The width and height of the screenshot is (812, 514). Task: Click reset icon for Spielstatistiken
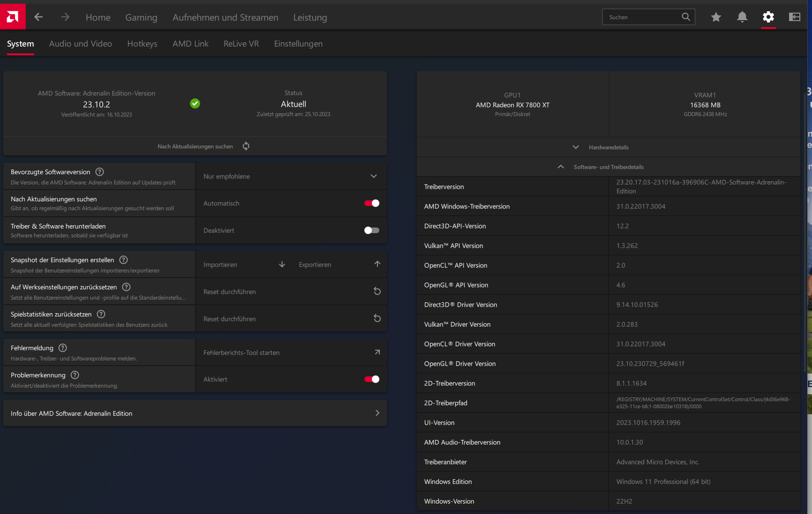(x=377, y=318)
